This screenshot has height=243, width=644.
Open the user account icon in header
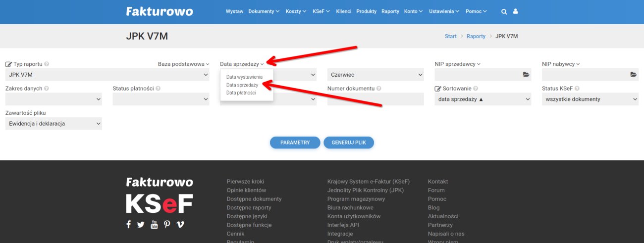(x=515, y=11)
